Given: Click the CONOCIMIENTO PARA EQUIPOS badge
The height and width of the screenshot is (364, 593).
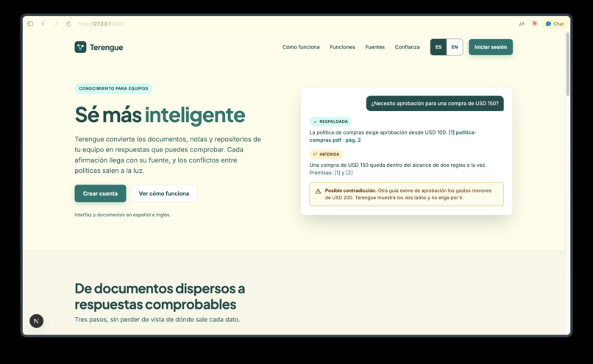Looking at the screenshot, I should [x=113, y=88].
